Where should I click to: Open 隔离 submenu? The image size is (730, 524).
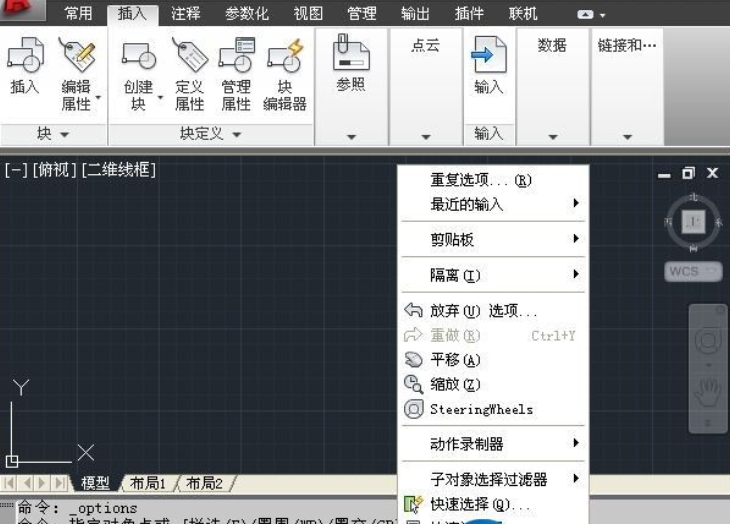(493, 275)
